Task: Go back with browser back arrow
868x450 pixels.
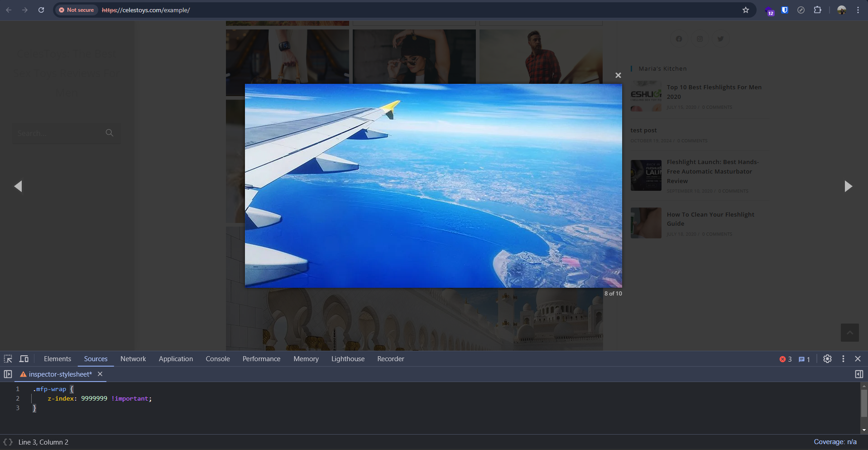Action: tap(9, 10)
